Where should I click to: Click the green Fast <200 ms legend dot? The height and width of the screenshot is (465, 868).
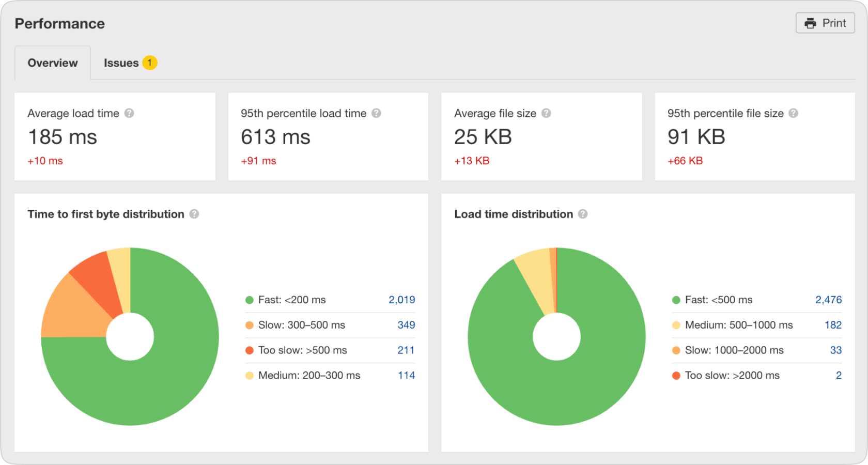pyautogui.click(x=250, y=300)
